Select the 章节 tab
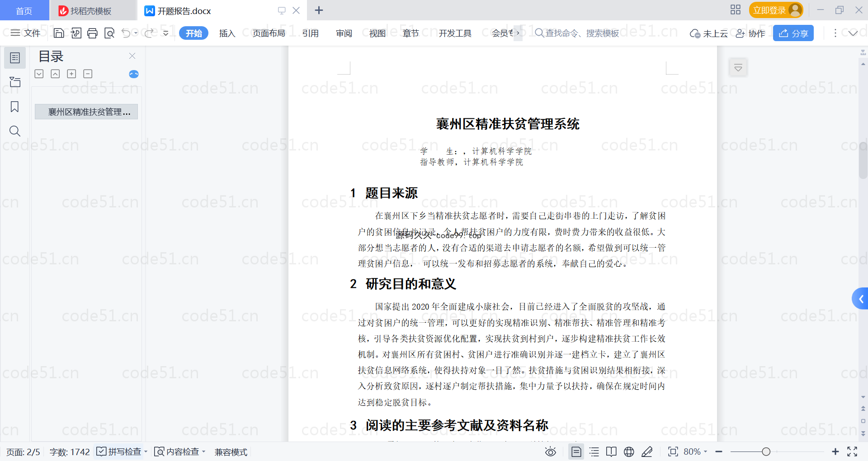This screenshot has width=868, height=461. click(410, 33)
